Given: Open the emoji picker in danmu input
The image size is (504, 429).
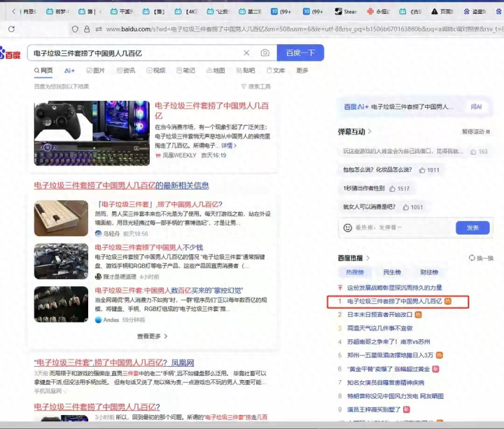Looking at the screenshot, I should tap(348, 227).
